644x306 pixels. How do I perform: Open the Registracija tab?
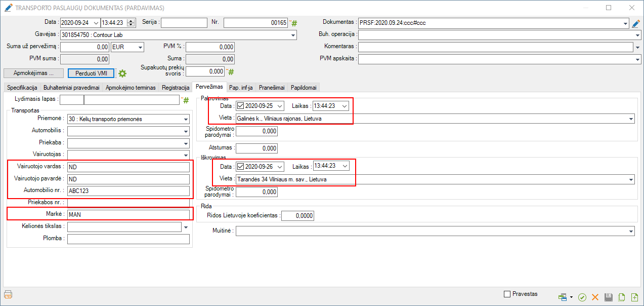point(176,88)
